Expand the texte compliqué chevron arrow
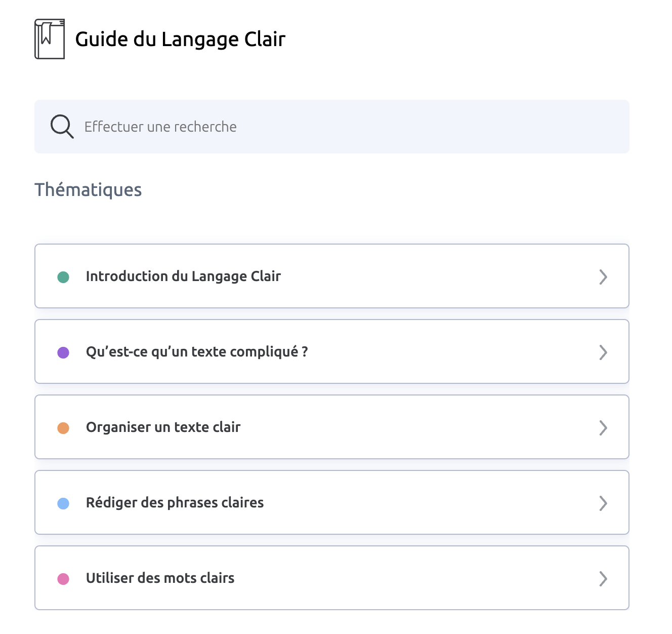Image resolution: width=672 pixels, height=634 pixels. [603, 352]
